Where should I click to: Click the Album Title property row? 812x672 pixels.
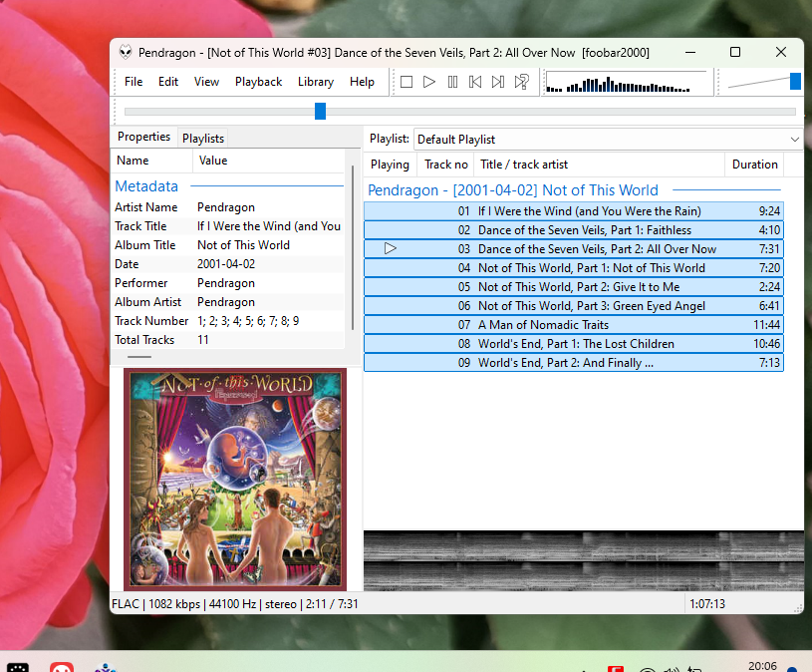pyautogui.click(x=228, y=245)
